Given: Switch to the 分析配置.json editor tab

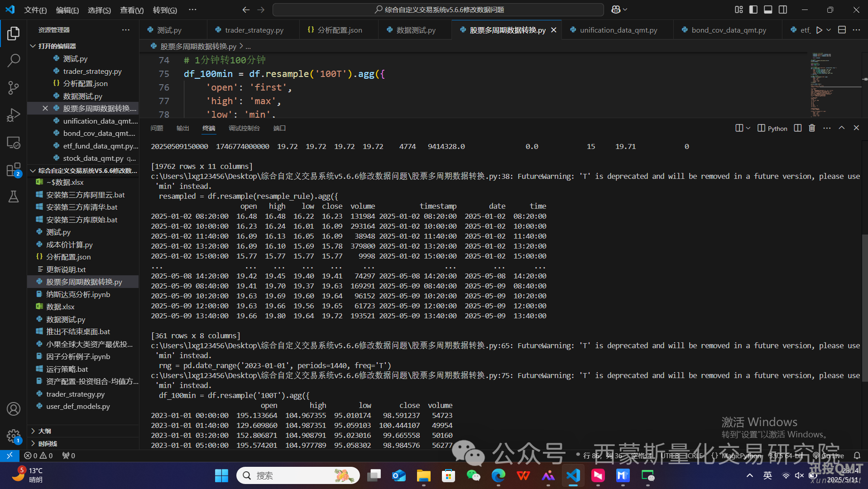Looking at the screenshot, I should tap(339, 30).
